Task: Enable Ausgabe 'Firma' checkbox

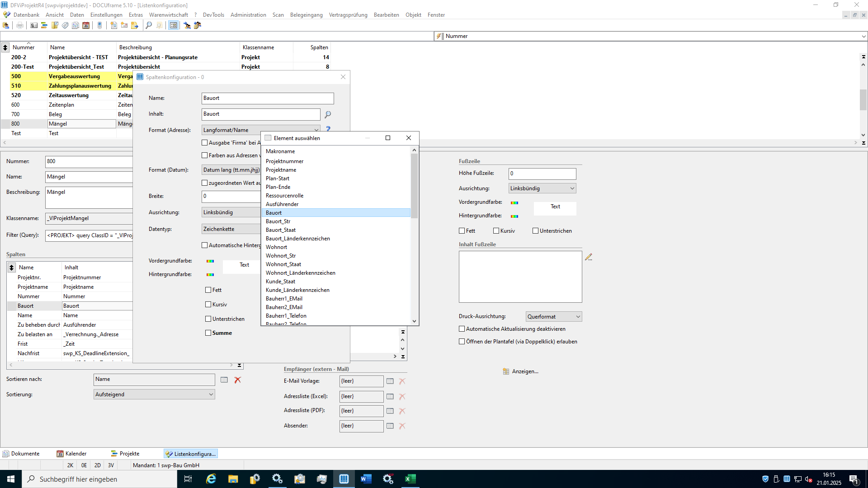Action: click(x=205, y=143)
